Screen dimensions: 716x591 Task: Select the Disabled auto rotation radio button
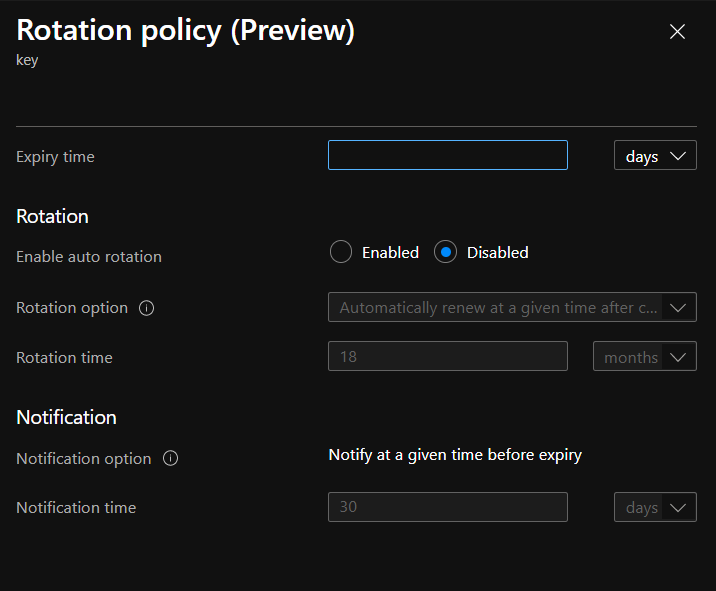tap(446, 253)
